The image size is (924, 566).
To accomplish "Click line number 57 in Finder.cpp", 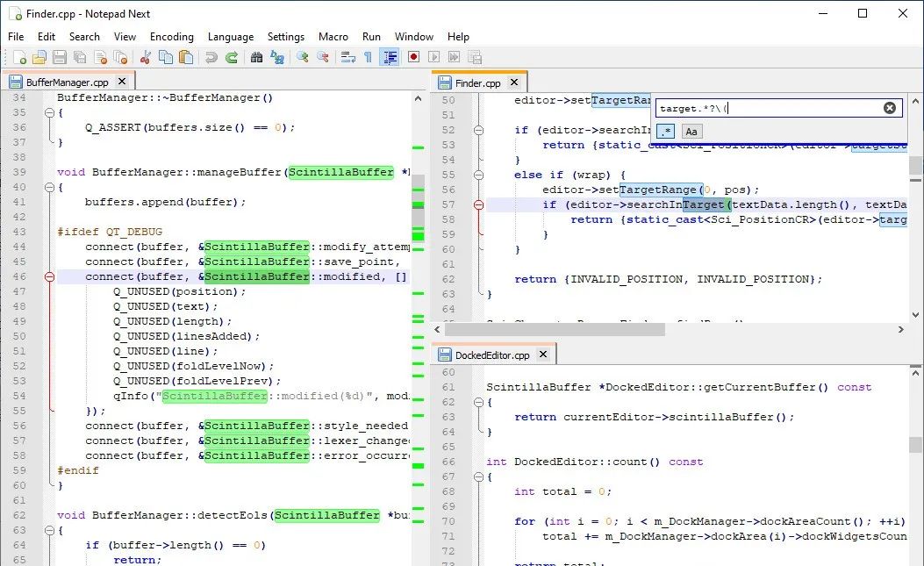I will (x=448, y=204).
